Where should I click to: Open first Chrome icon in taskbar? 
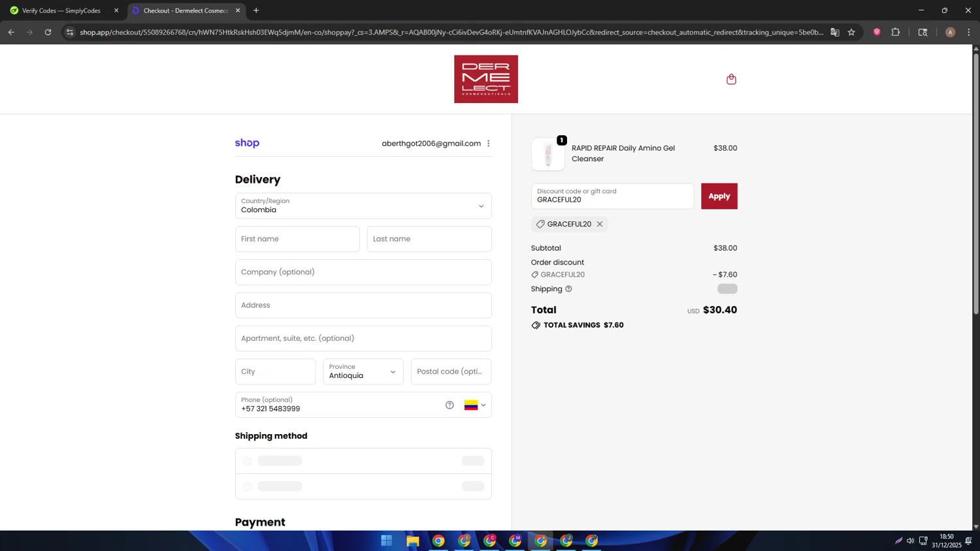pos(438,541)
